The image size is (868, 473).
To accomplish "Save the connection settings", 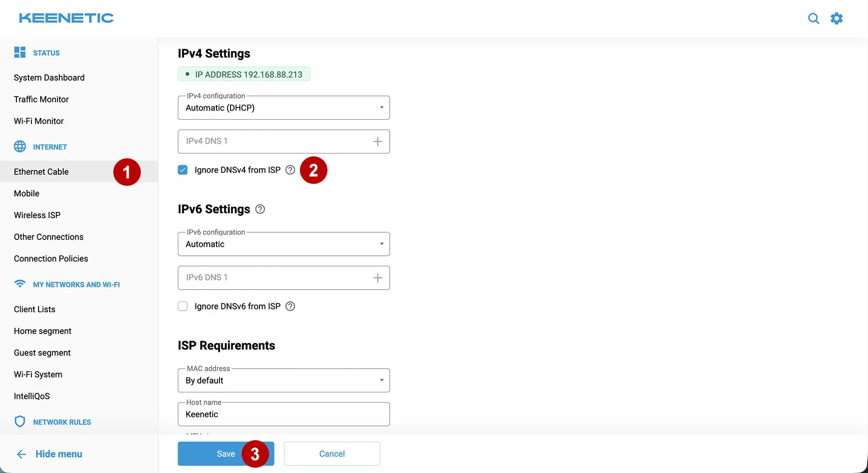I will click(225, 454).
